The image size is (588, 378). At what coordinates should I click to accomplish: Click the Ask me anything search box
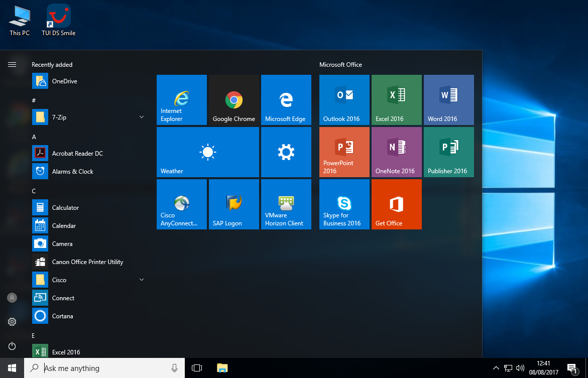click(104, 368)
